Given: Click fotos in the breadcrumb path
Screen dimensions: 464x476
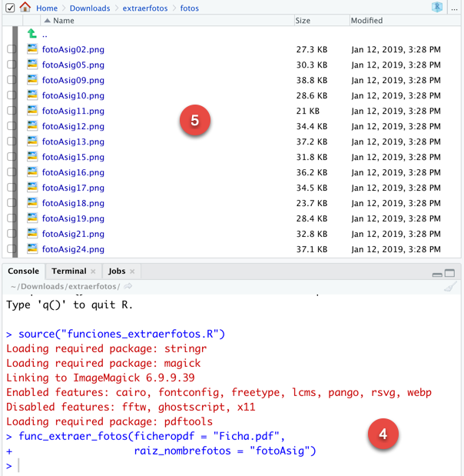Looking at the screenshot, I should pyautogui.click(x=190, y=8).
